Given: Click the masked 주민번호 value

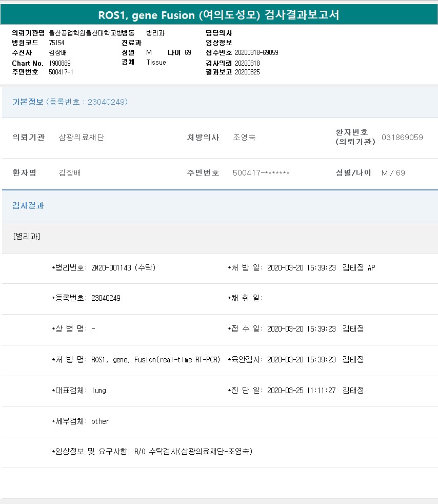Looking at the screenshot, I should (x=261, y=173).
